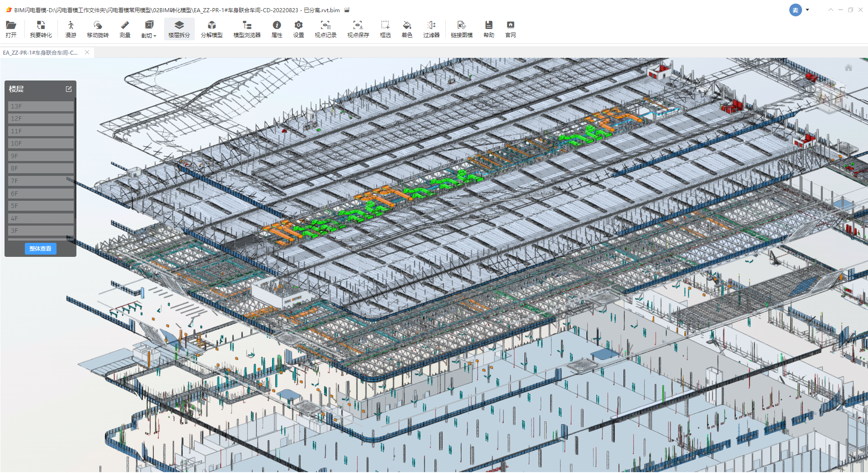This screenshot has height=473, width=868.
Task: Select the 着色 coloring tool
Action: click(x=407, y=29)
